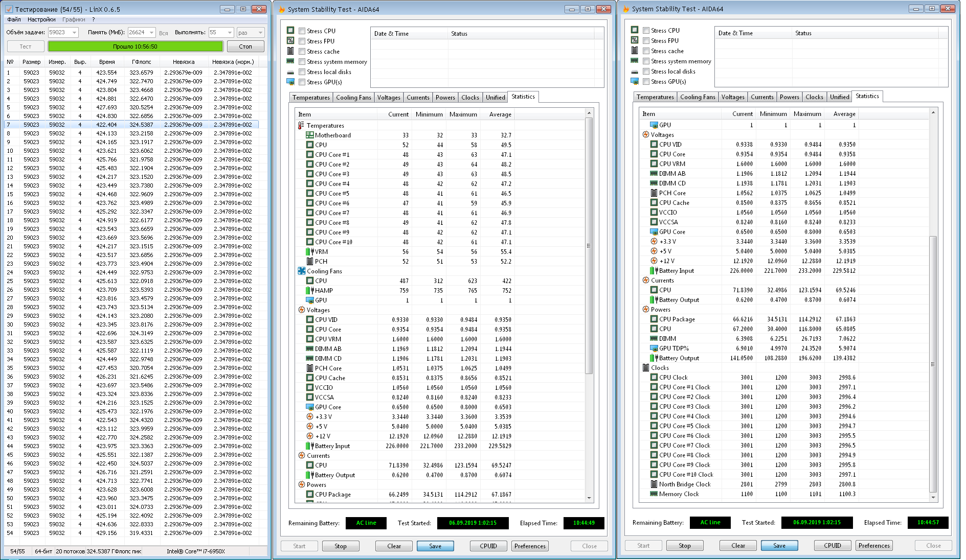This screenshot has width=966, height=560.
Task: Click the HAMP fan icon in middle window
Action: click(x=309, y=291)
